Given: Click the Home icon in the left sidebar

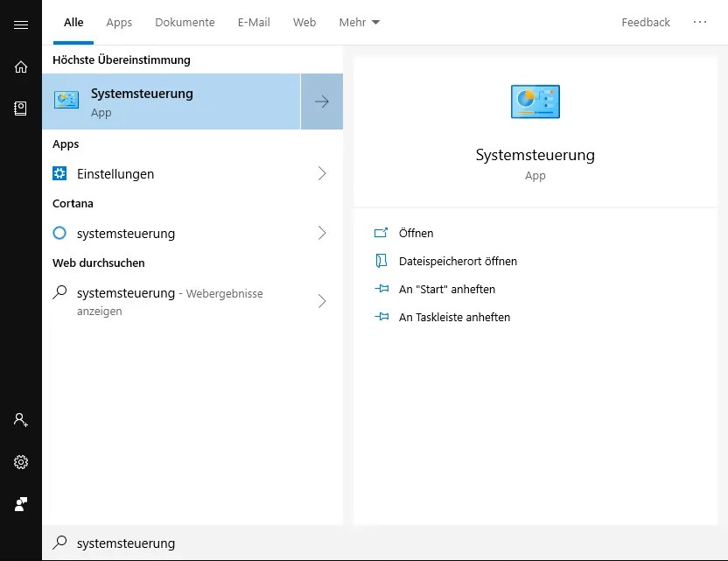Looking at the screenshot, I should [x=20, y=67].
